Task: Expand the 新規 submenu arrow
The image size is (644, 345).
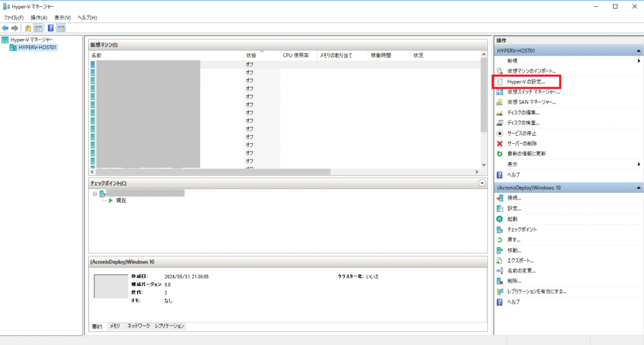Action: coord(639,61)
